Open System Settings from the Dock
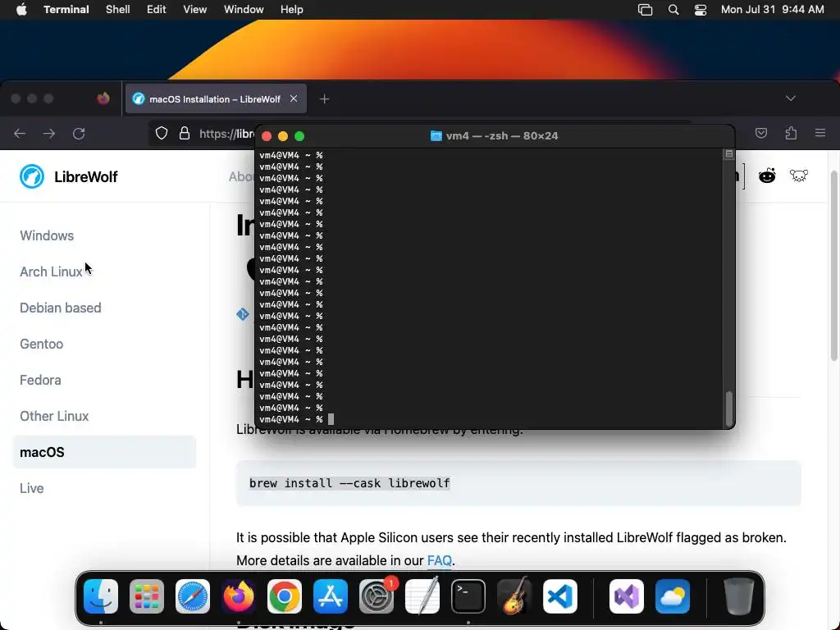 click(x=377, y=596)
